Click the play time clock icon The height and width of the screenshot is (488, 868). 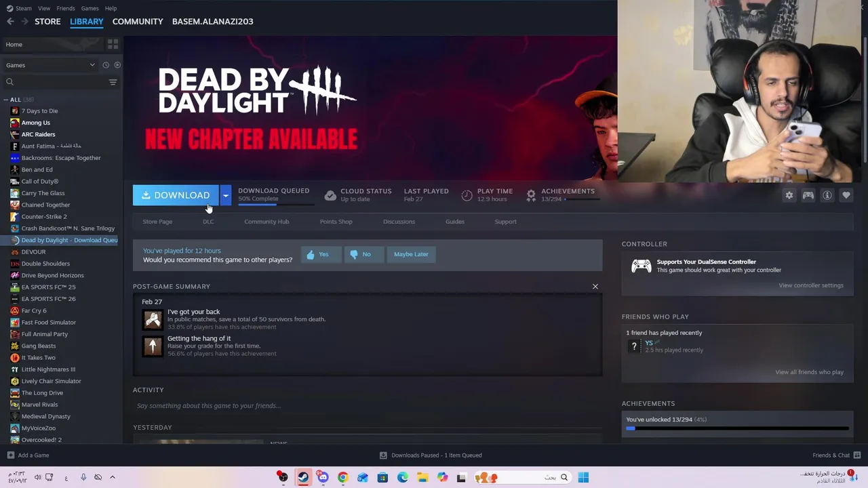[x=467, y=195]
